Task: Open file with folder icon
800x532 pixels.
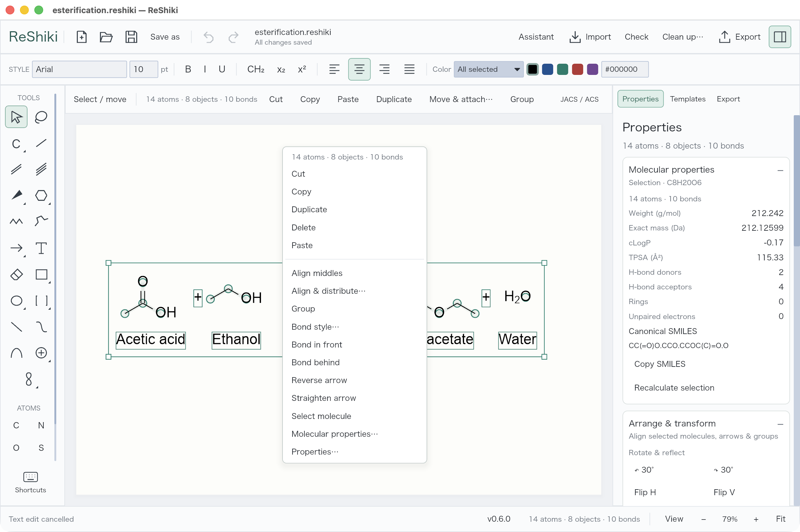Action: point(106,37)
